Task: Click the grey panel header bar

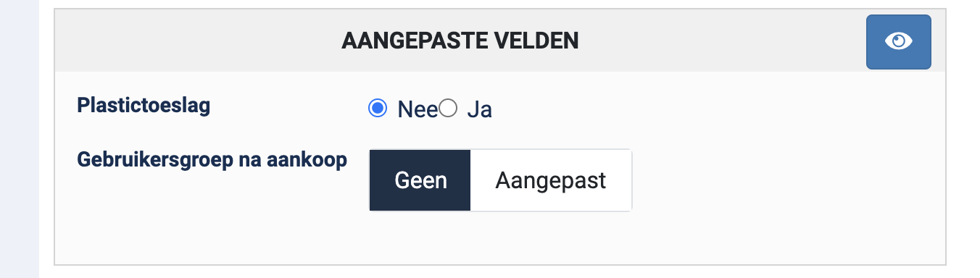Action: (x=500, y=41)
